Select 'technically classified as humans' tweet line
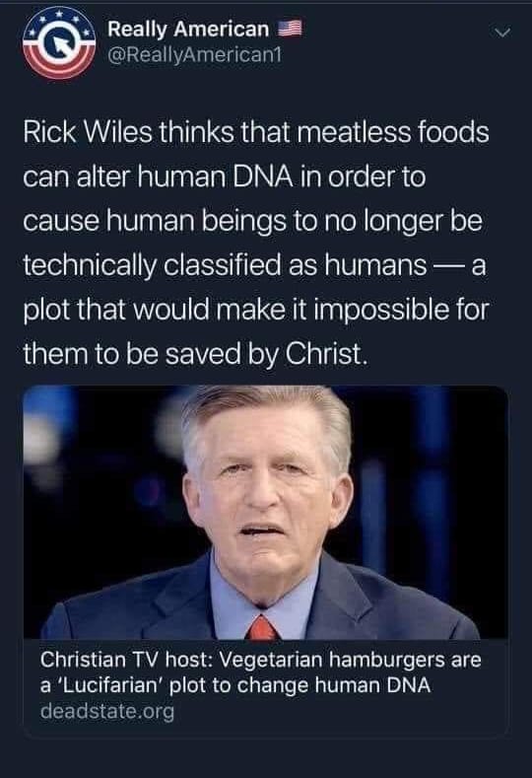Viewport: 532px width, 778px height. click(x=225, y=265)
